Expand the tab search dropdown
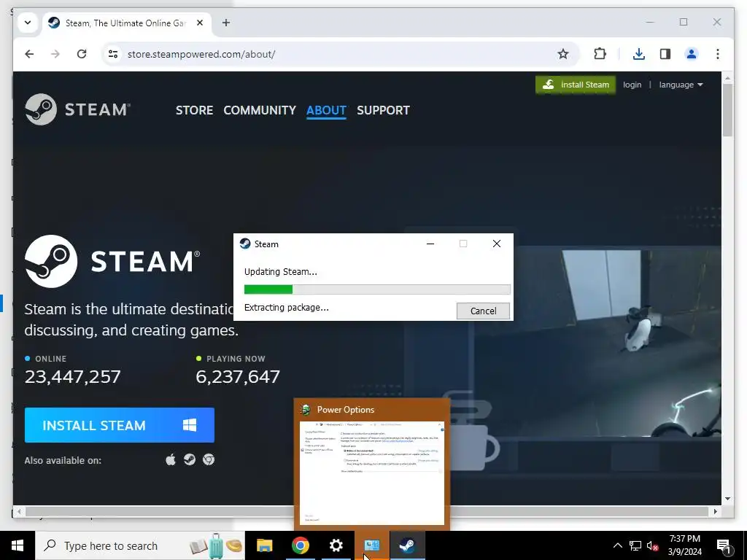747x560 pixels. (x=28, y=23)
